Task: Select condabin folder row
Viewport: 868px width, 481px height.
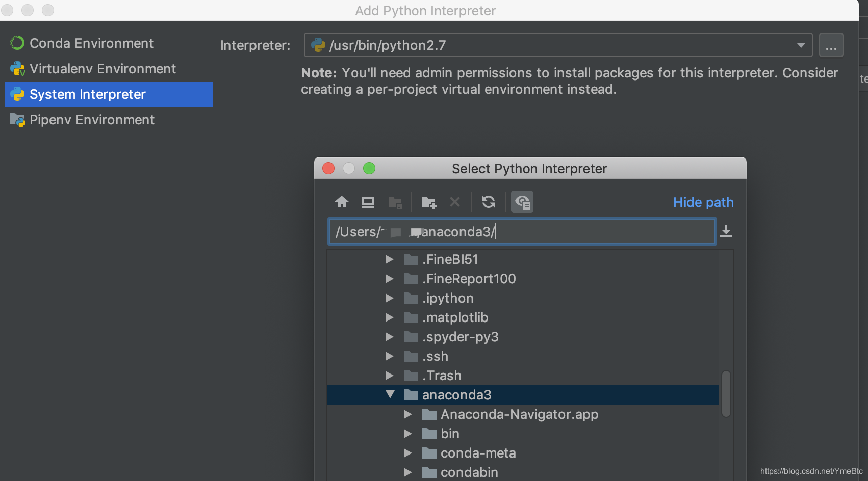Action: [x=523, y=472]
